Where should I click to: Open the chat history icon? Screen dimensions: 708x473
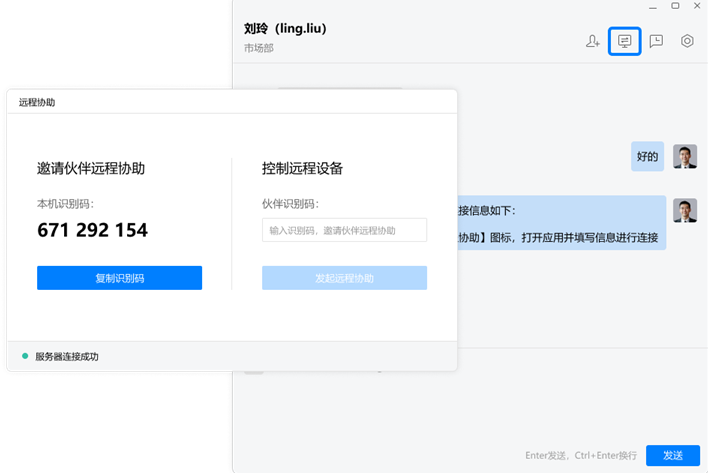pyautogui.click(x=656, y=41)
